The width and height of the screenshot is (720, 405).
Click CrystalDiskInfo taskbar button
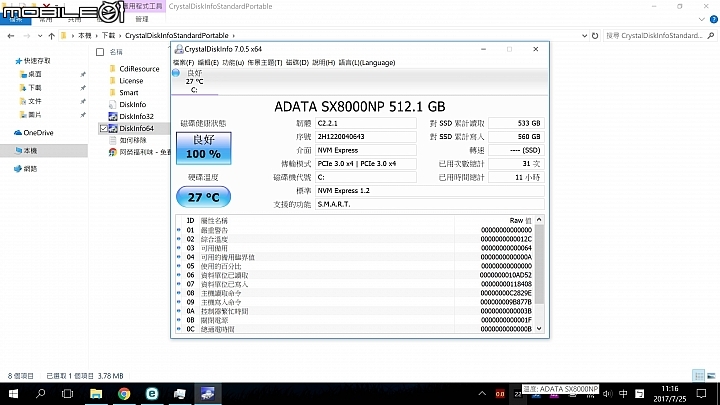point(208,394)
